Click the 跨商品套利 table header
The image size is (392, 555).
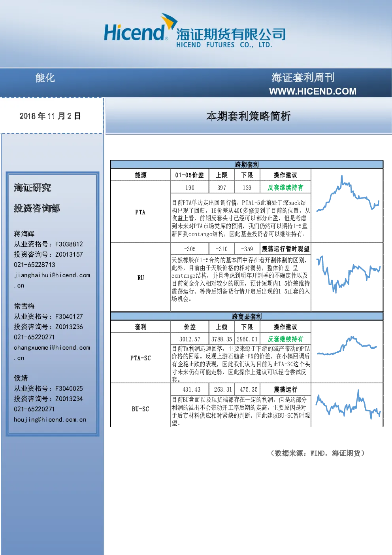tap(247, 316)
